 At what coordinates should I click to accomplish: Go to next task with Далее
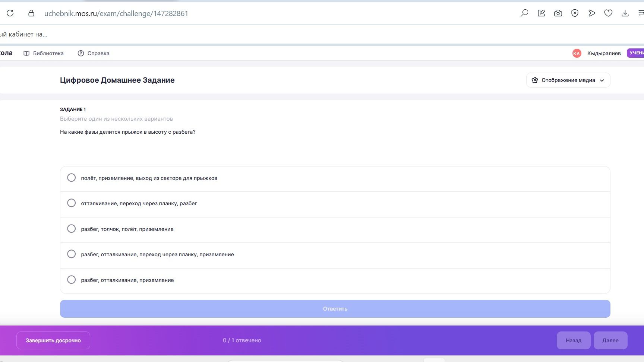point(610,340)
